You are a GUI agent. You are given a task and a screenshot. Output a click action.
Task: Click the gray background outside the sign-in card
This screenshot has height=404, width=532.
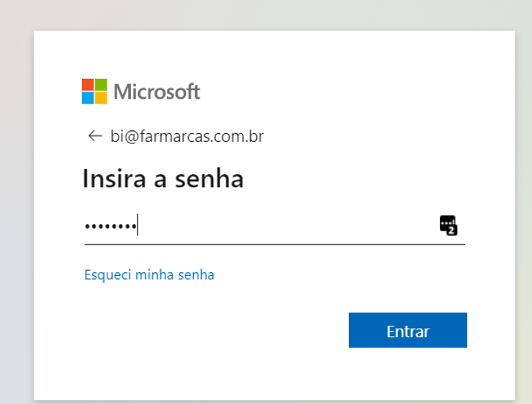point(15,220)
